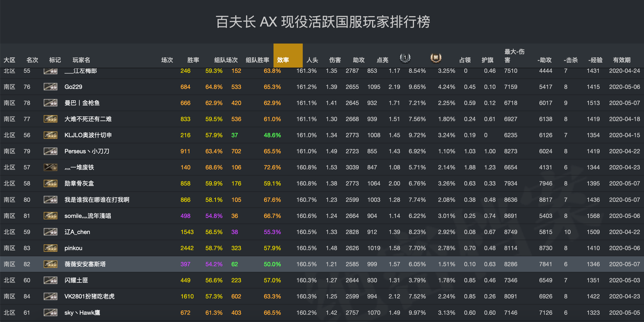Click the badge icon next to sky丶Hawk鹰

pos(50,312)
